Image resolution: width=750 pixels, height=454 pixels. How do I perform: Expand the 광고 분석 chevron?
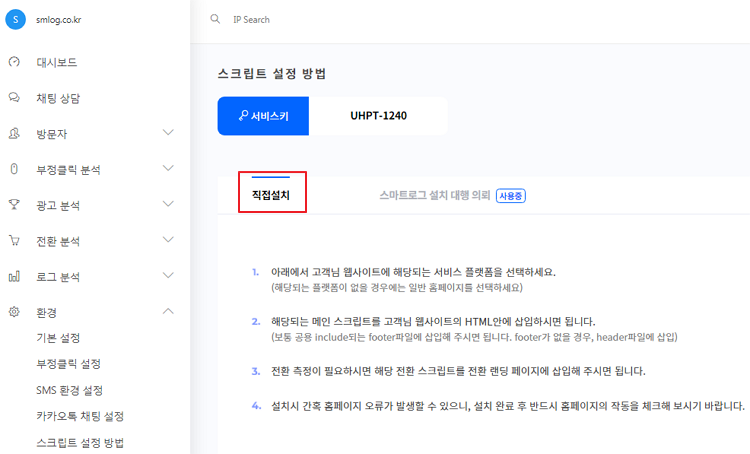(168, 204)
